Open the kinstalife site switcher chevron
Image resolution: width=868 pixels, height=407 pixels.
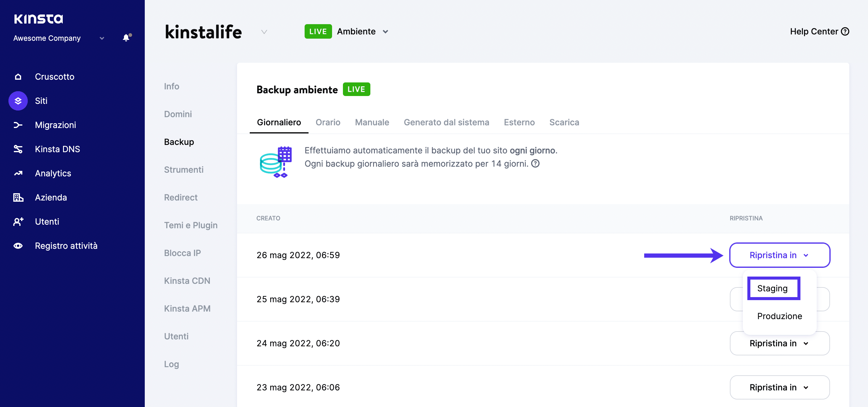[264, 32]
